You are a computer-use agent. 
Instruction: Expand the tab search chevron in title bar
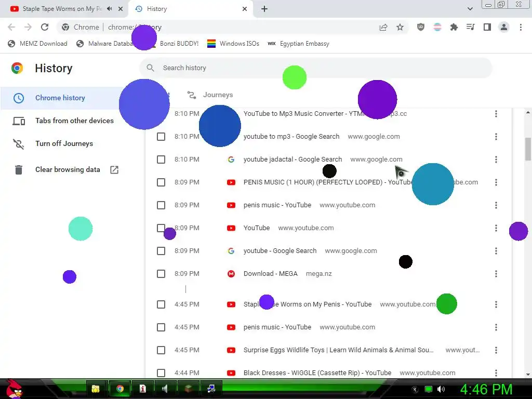(x=470, y=9)
